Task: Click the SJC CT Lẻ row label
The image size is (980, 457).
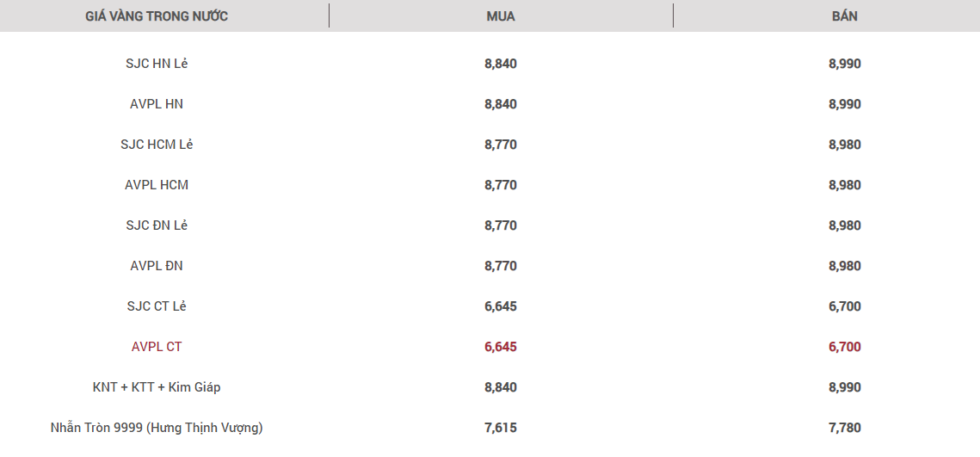Action: [x=157, y=306]
